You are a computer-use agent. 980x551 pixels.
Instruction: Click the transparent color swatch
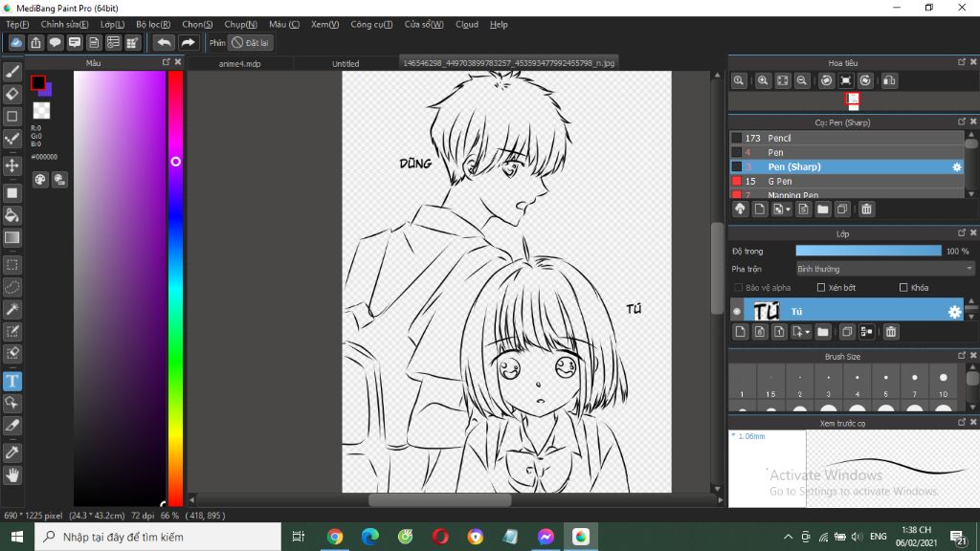point(41,111)
